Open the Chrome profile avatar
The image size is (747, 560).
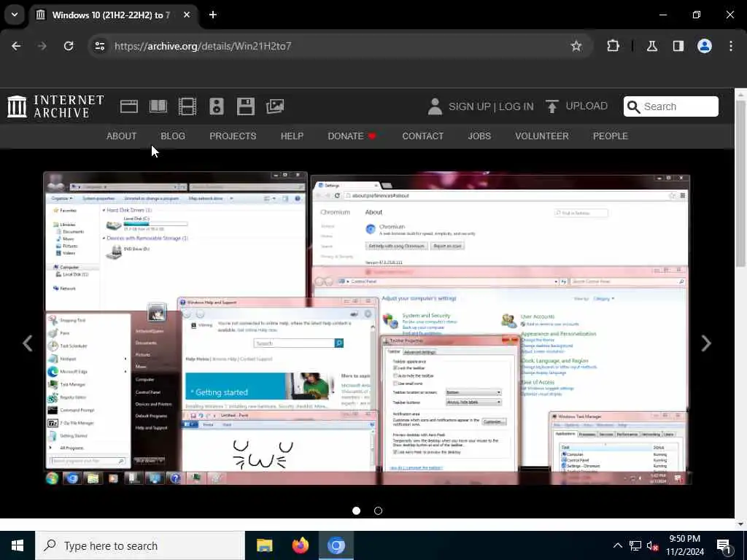pos(705,46)
